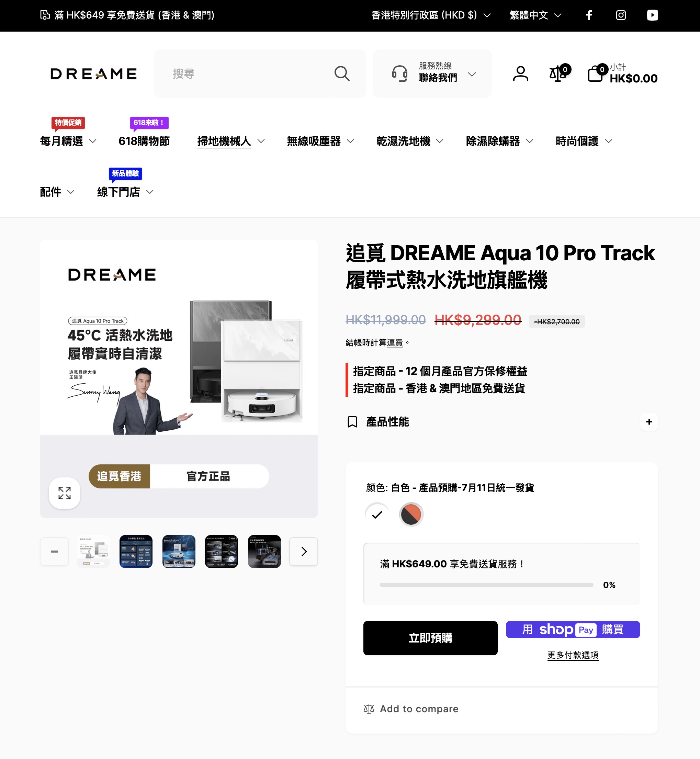Screen dimensions: 700x759
Task: Click the free shipping progress bar
Action: point(486,585)
